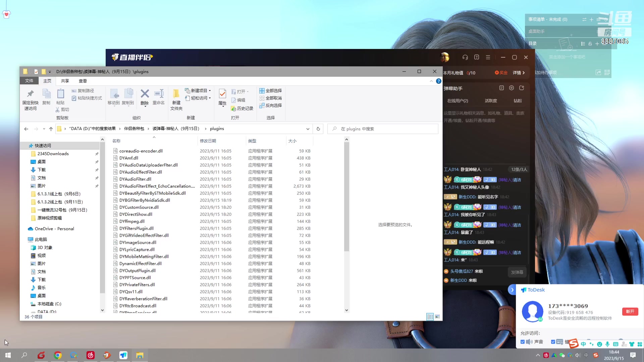Click the refresh button in address bar

point(318,129)
